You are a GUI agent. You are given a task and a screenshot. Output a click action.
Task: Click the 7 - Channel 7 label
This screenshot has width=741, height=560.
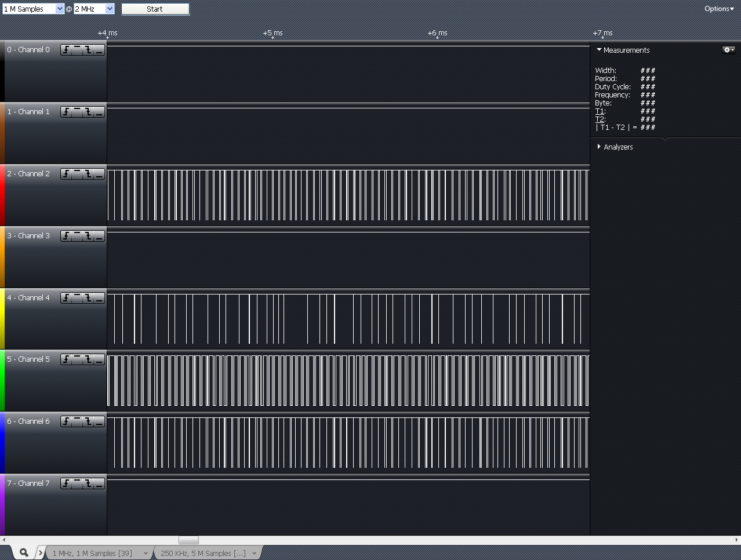coord(28,483)
